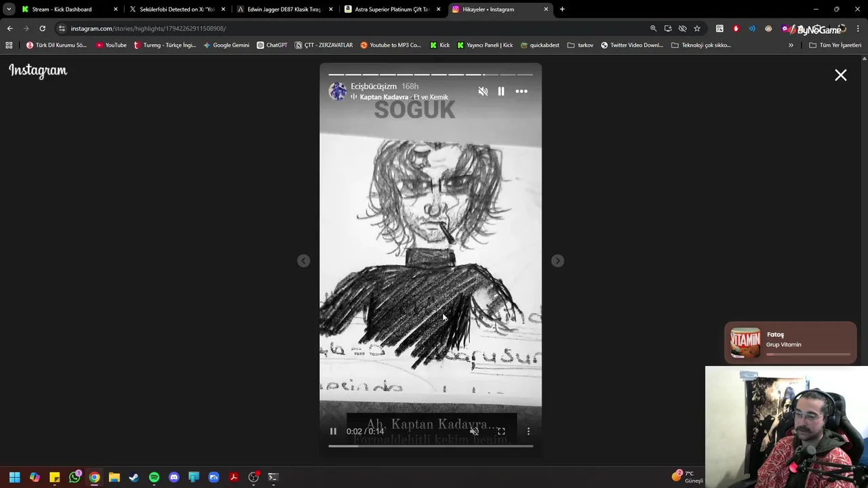Open Steam from the taskbar
Image resolution: width=868 pixels, height=488 pixels.
(134, 477)
